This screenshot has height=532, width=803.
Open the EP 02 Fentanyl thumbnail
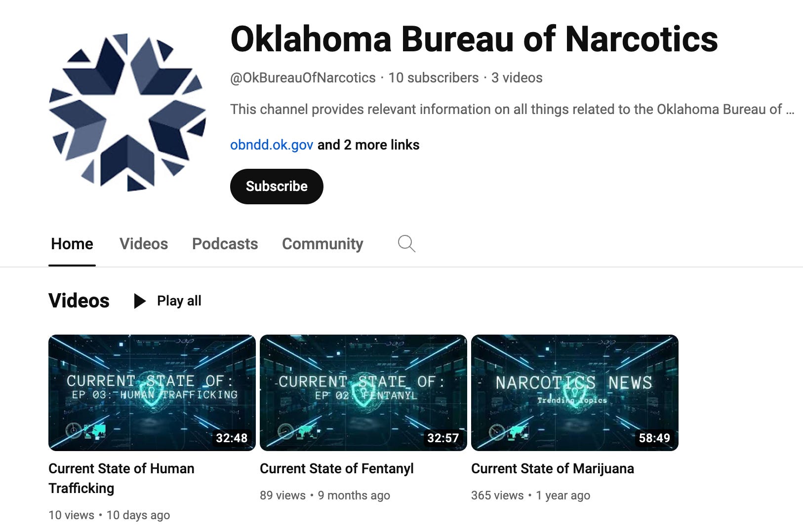[x=363, y=393]
